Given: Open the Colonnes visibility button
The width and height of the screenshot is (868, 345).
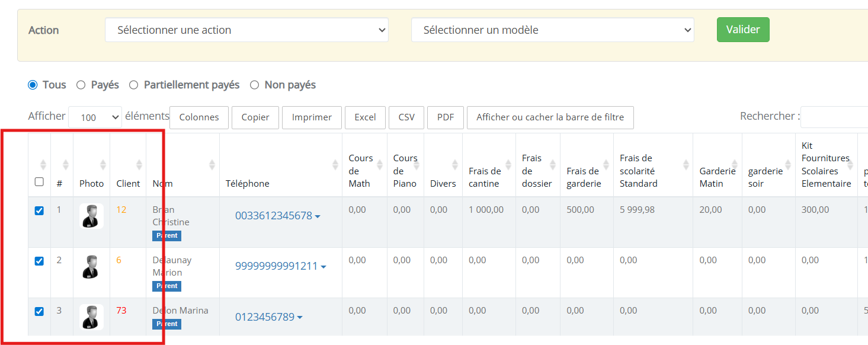Looking at the screenshot, I should click(199, 117).
